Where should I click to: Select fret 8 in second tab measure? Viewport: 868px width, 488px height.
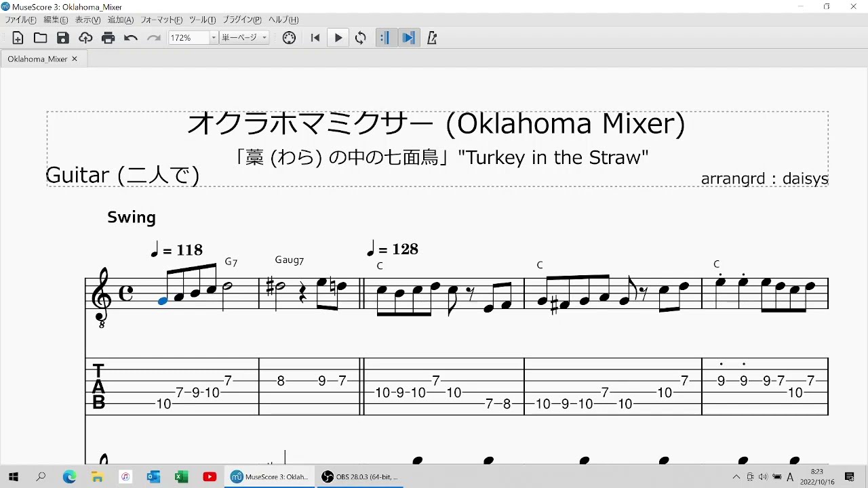point(281,381)
